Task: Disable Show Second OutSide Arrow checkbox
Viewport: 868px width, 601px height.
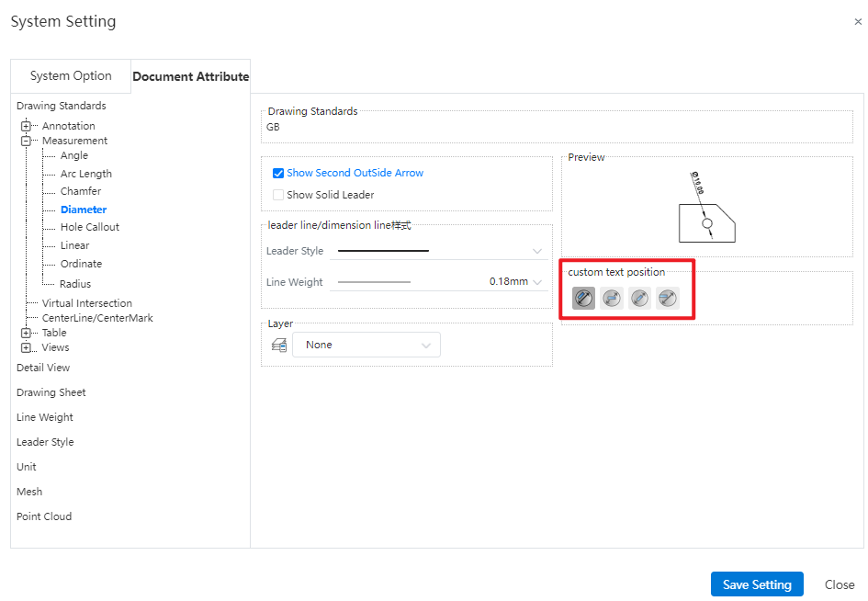Action: coord(278,173)
